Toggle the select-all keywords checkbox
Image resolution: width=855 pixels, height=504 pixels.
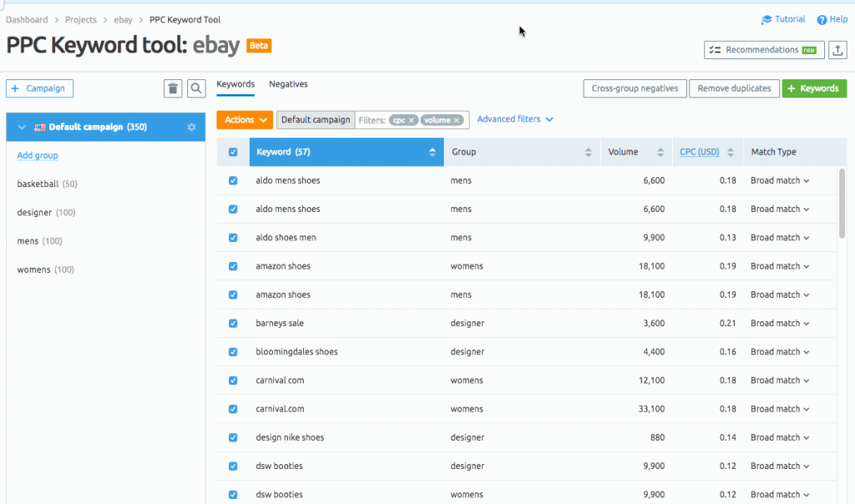233,152
